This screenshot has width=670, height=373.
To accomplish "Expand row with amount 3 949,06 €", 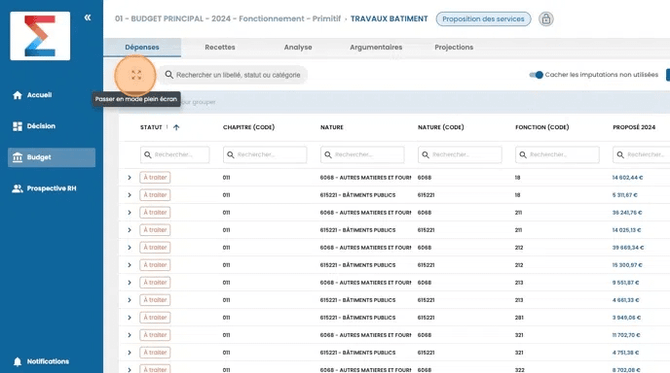I will point(129,317).
